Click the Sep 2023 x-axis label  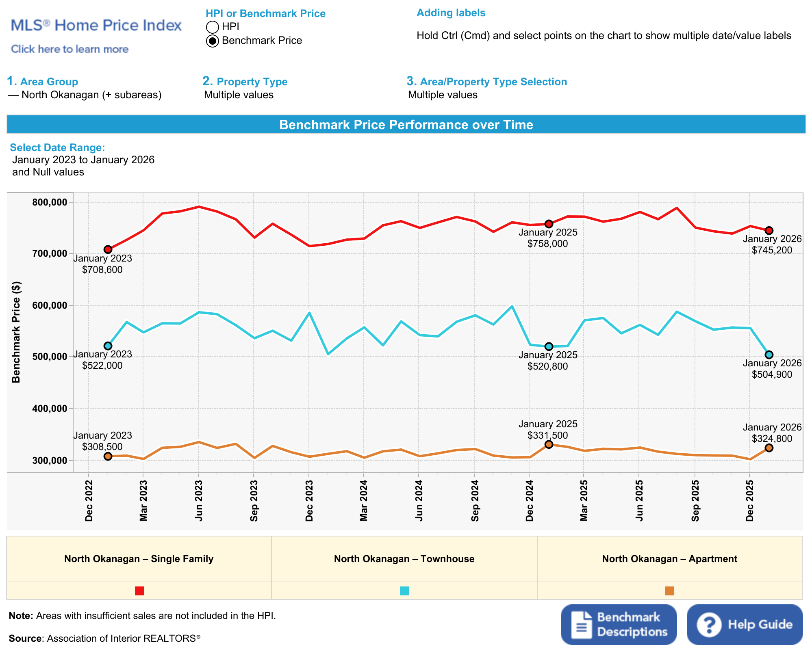pyautogui.click(x=254, y=501)
